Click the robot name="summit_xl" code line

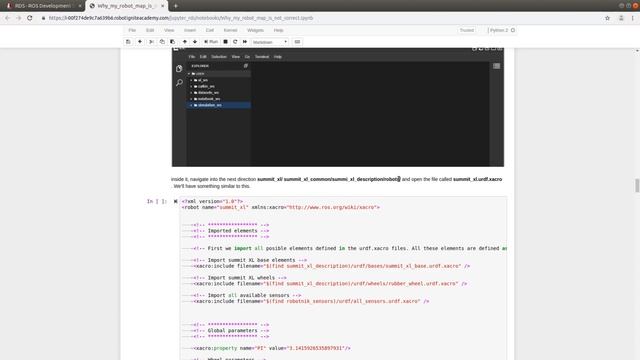[281, 207]
